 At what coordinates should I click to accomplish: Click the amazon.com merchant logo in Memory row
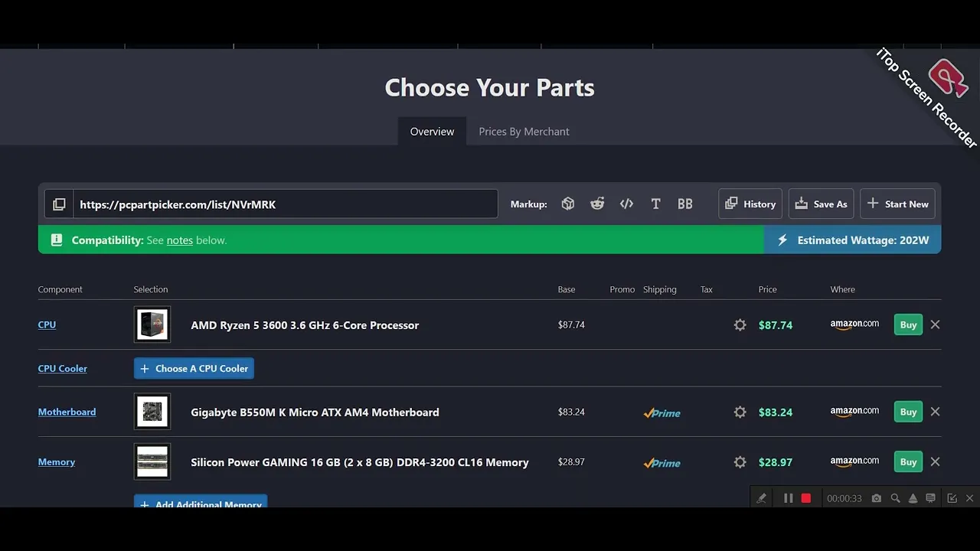(854, 461)
